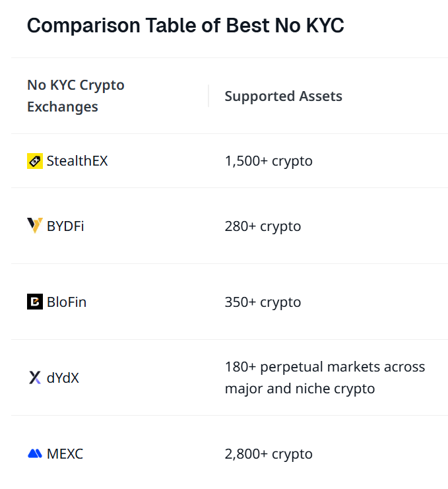Select the "350+ crypto" cell
The image size is (448, 489).
[x=263, y=302]
